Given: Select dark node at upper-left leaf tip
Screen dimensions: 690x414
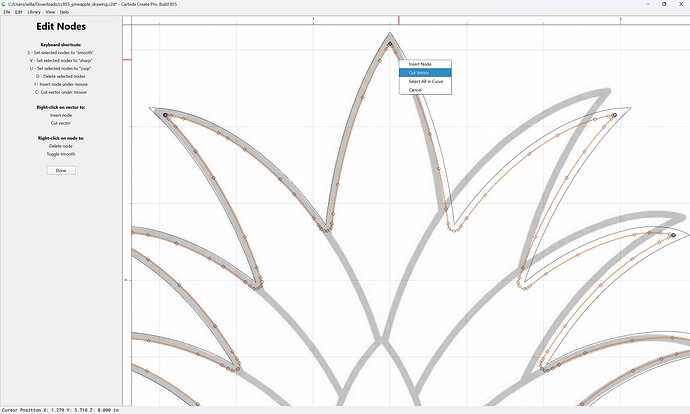Looking at the screenshot, I should pos(165,115).
